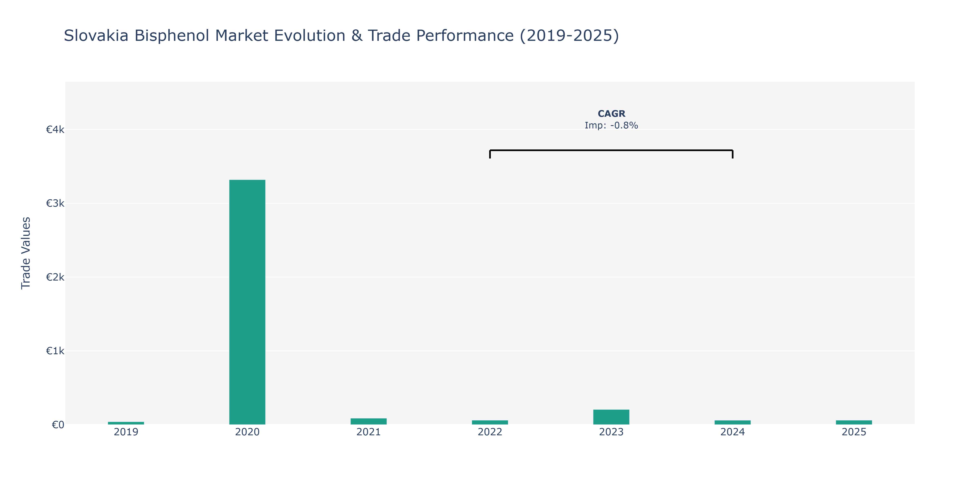
Task: Click the 2020 bar in the chart
Action: coord(247,302)
